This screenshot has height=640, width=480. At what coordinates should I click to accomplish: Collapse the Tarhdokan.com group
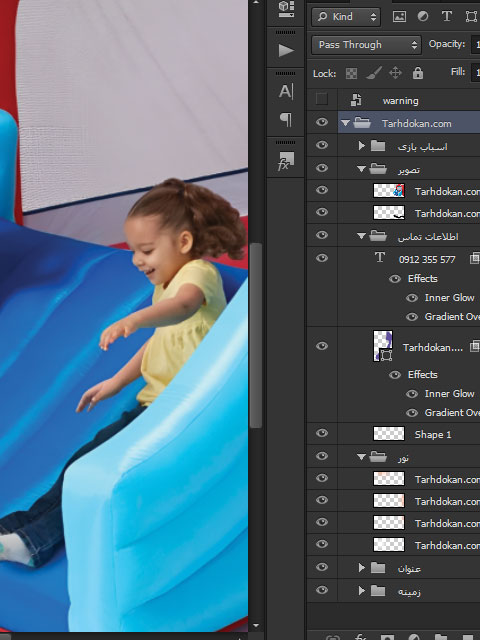coord(345,122)
